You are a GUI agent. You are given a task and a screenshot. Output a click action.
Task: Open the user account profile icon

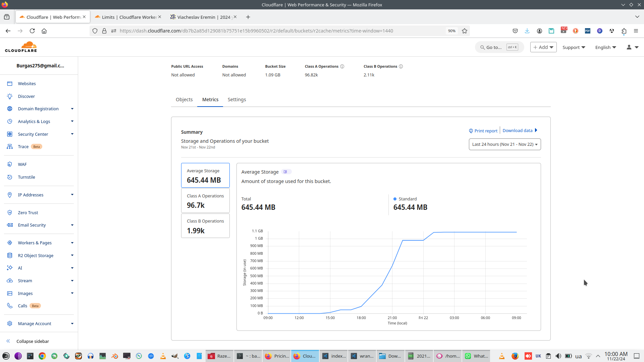pos(629,47)
